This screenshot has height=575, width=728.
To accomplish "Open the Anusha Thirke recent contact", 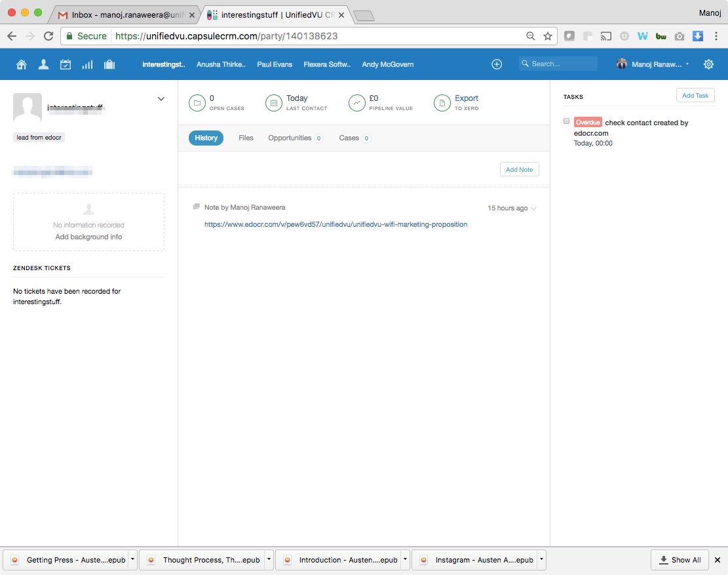I will point(221,64).
